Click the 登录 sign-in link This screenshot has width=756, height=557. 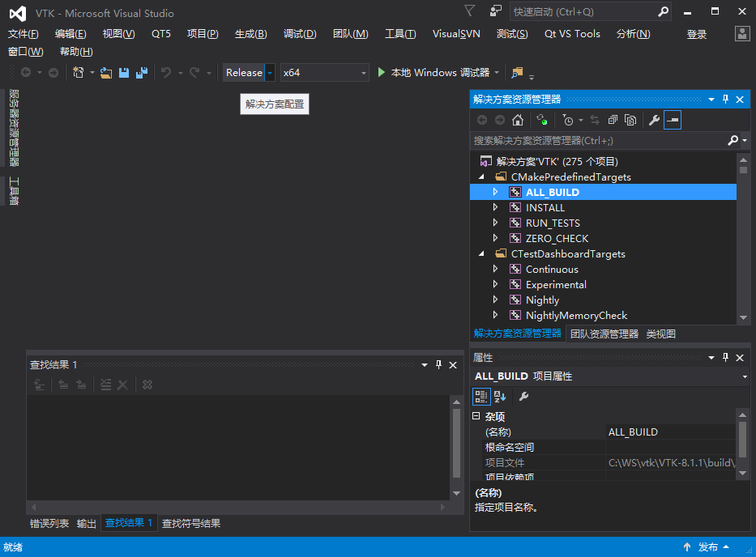coord(696,34)
